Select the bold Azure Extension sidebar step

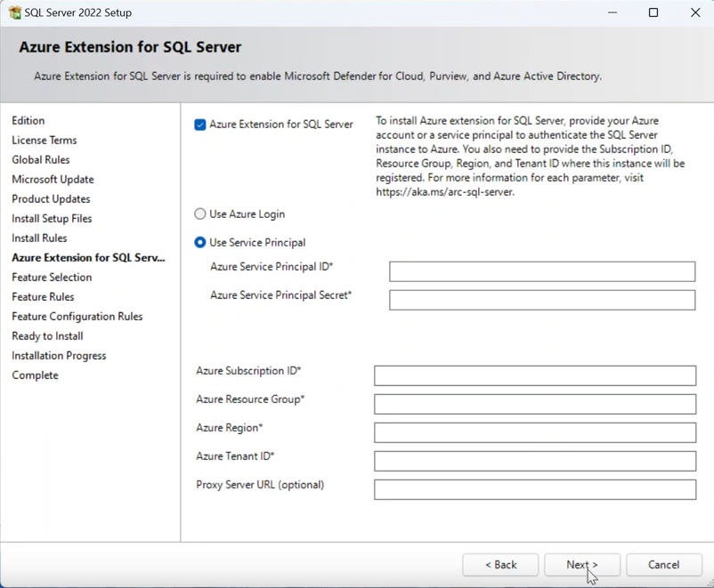(x=88, y=258)
